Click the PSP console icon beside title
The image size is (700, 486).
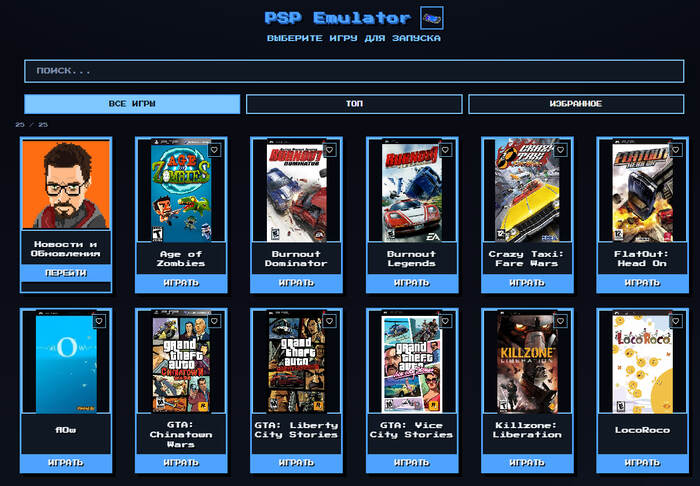coord(432,18)
